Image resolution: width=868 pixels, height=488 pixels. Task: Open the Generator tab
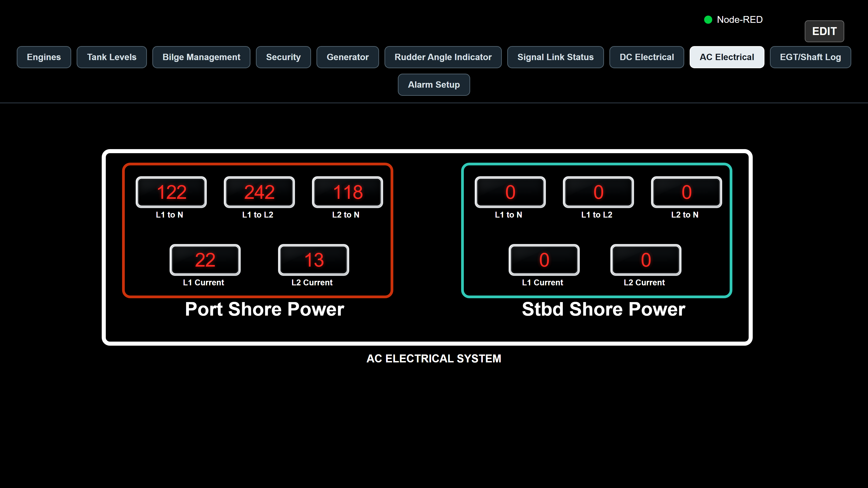tap(347, 57)
